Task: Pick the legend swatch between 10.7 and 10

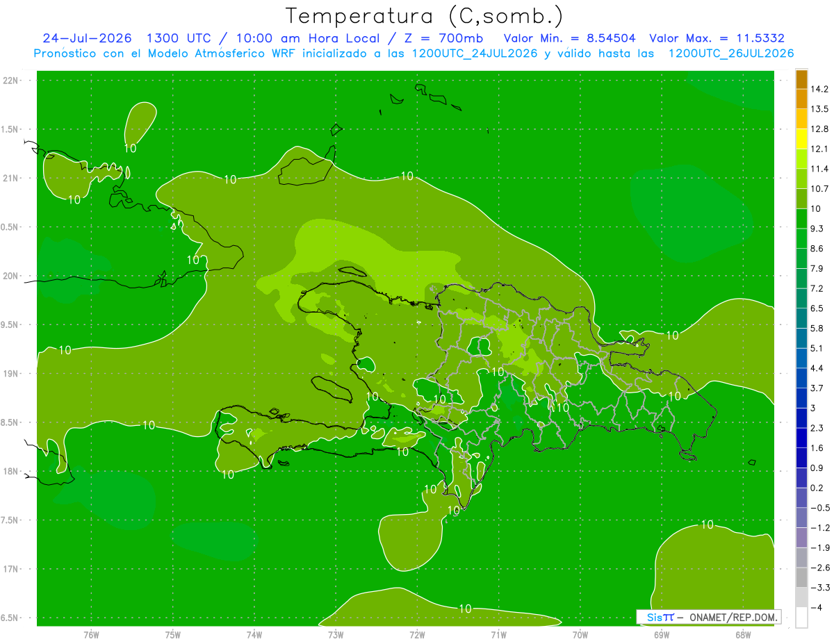Action: (801, 198)
